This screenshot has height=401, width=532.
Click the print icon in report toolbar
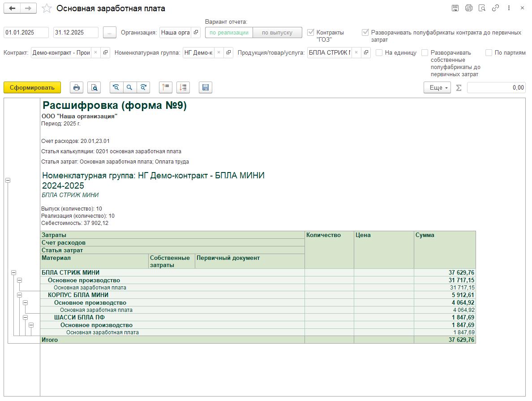(x=77, y=88)
